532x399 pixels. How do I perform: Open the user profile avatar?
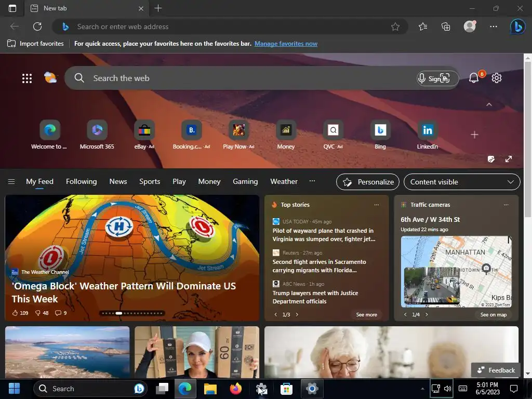point(470,26)
